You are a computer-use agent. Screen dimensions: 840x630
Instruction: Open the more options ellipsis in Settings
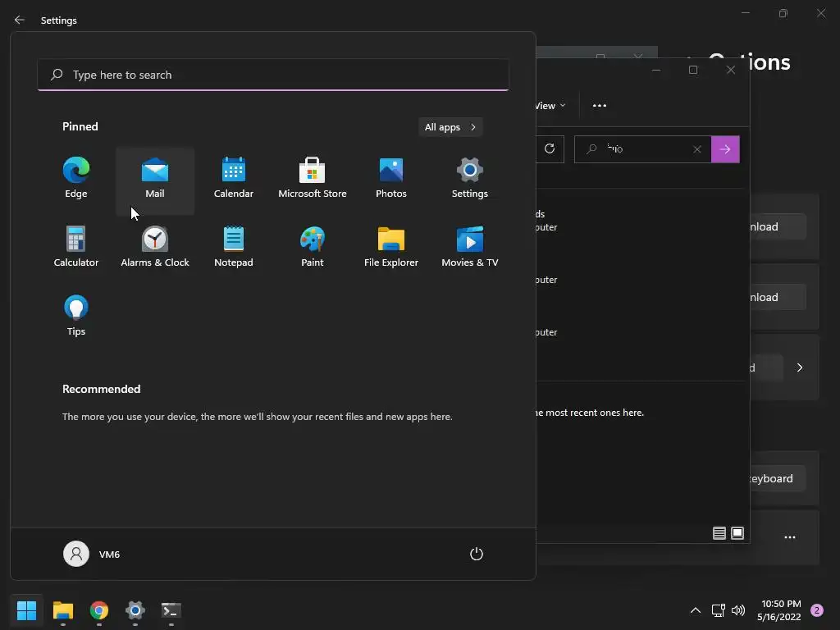pyautogui.click(x=790, y=537)
